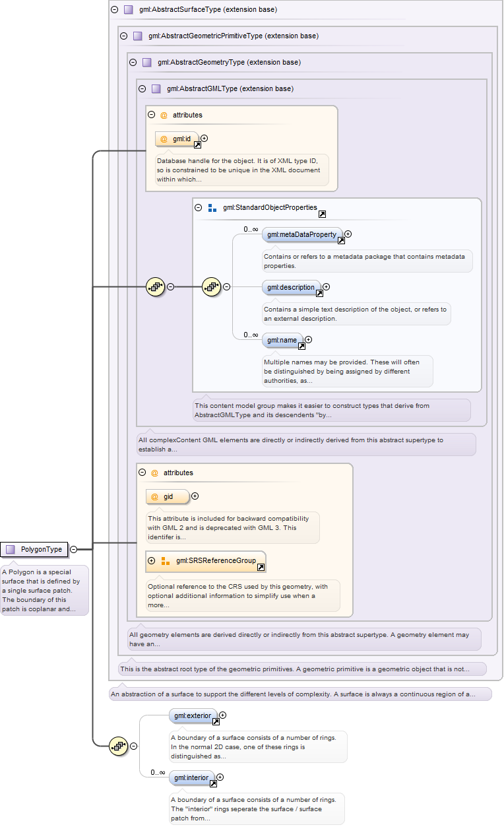Click the @ icon of lower attributes header
Screen dimensions: 504x827
155,473
